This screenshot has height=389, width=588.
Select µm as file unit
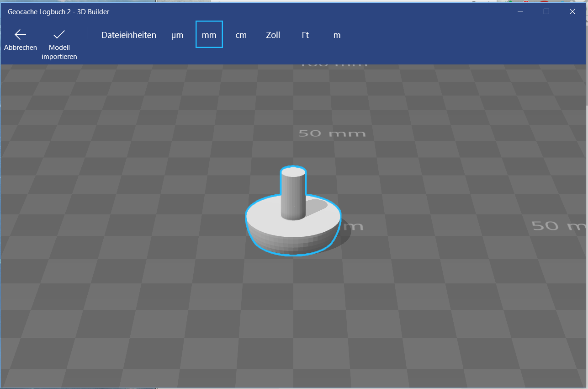pos(177,35)
